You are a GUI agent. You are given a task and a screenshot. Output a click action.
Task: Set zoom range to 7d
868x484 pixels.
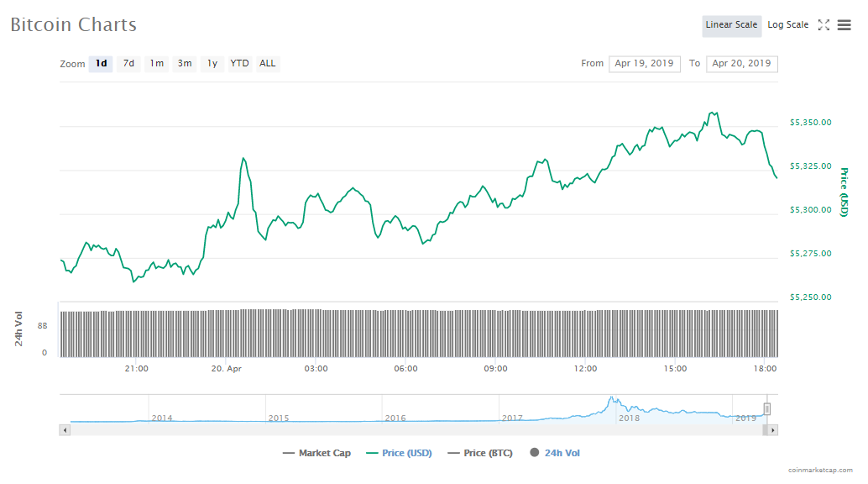(128, 64)
